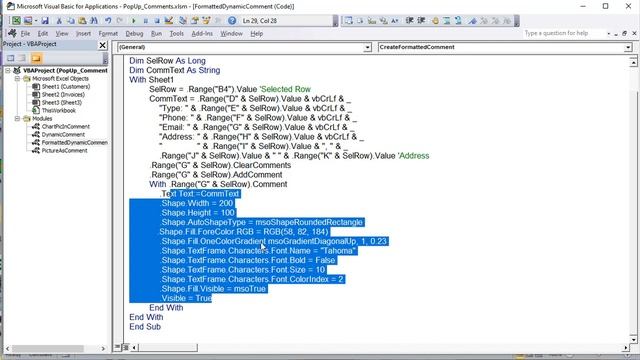Click the Cut scissors icon
Viewport: 640px width, 360px height.
(x=59, y=20)
